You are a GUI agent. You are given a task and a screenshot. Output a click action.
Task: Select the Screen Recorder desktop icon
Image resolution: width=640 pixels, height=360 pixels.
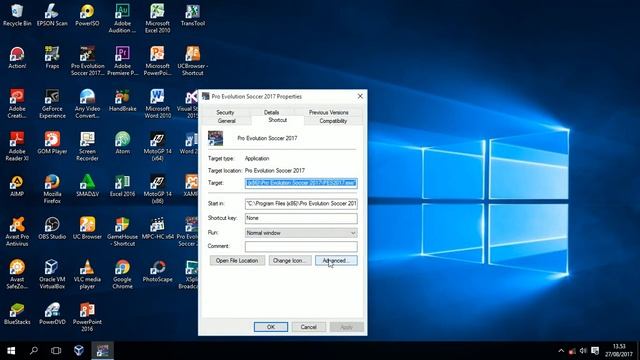click(87, 146)
